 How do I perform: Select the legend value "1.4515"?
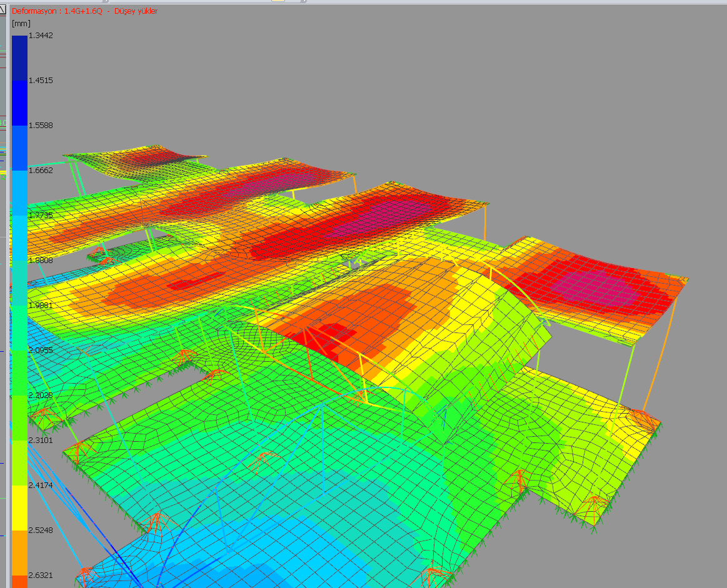41,81
